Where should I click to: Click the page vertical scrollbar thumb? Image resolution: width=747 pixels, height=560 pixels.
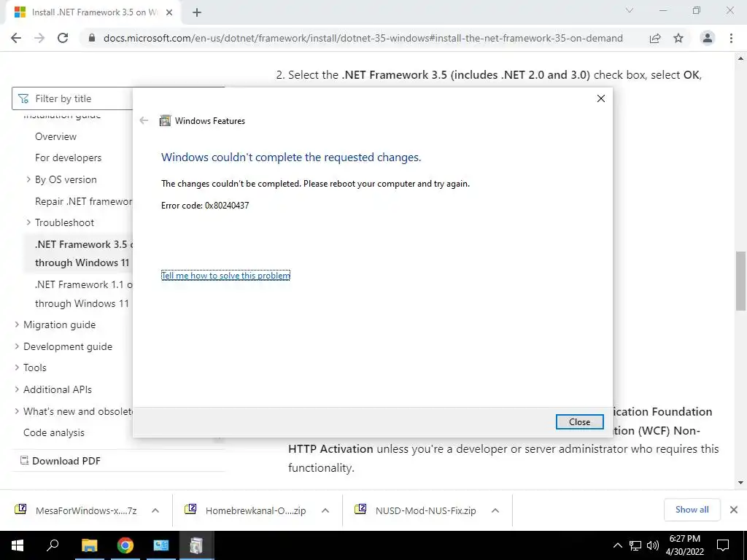pos(740,281)
